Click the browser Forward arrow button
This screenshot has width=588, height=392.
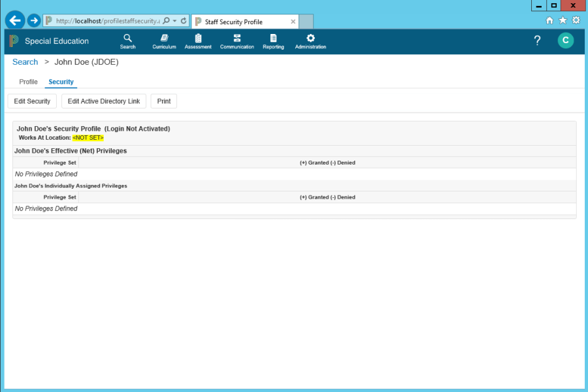tap(34, 21)
